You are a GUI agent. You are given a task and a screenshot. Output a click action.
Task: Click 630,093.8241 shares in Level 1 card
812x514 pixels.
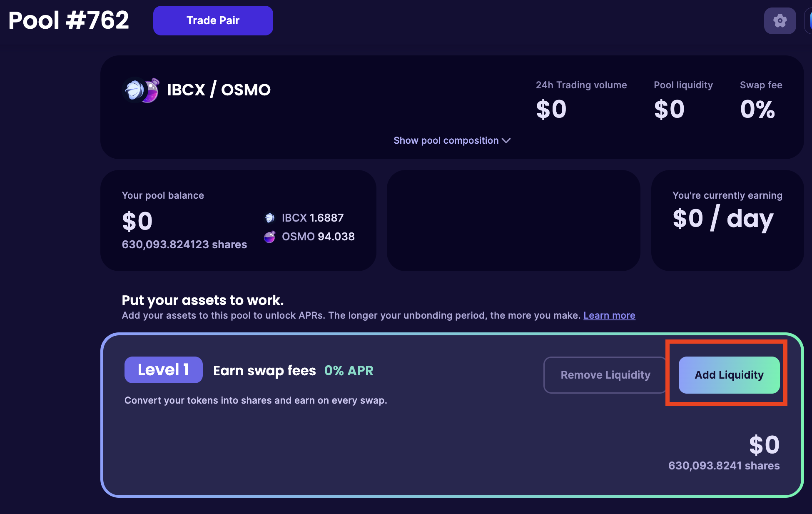coord(723,466)
